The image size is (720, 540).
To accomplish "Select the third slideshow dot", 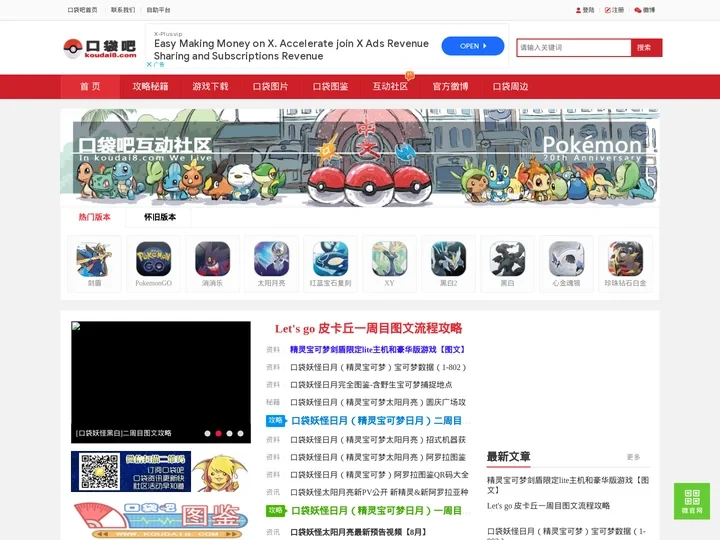I will point(230,433).
